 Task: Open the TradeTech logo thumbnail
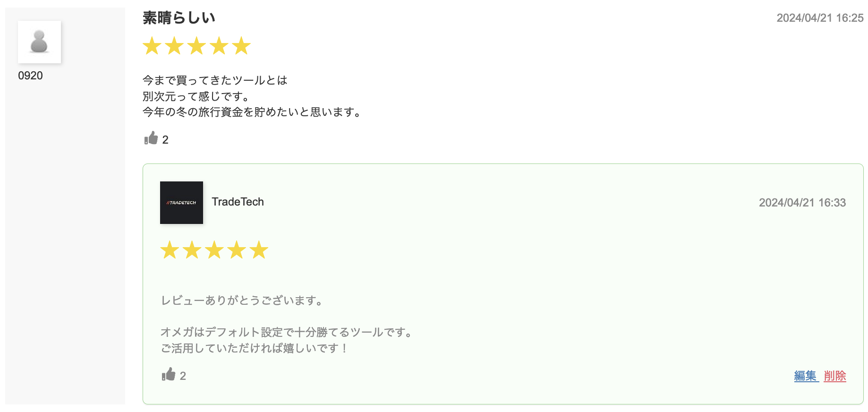click(181, 203)
